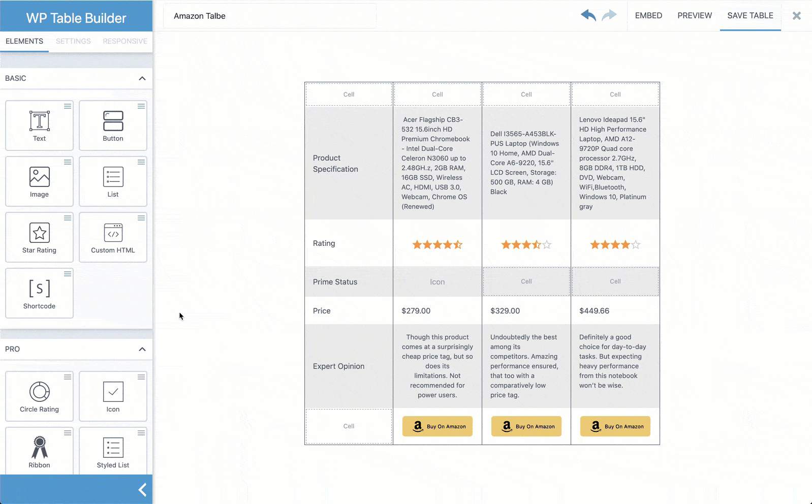The image size is (812, 504).
Task: Select the Icon pro element
Action: point(113,396)
